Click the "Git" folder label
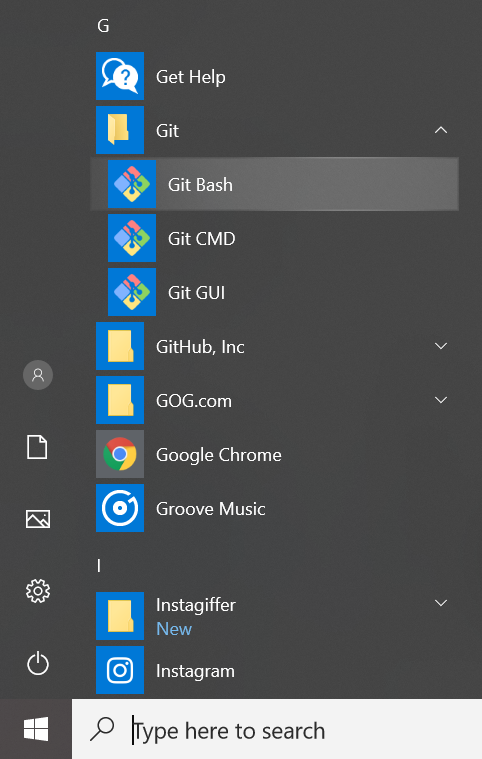Screen dimensions: 482x759 pyautogui.click(x=167, y=131)
